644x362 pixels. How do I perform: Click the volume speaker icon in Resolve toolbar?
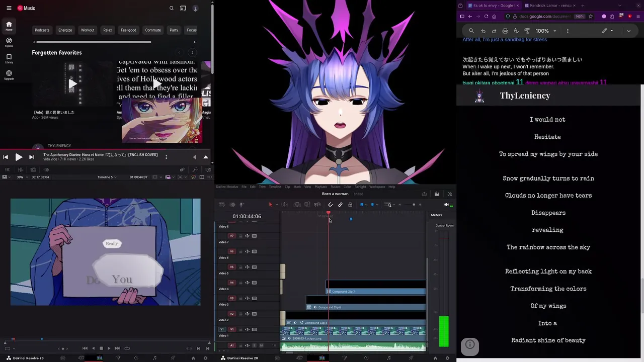pos(446,205)
